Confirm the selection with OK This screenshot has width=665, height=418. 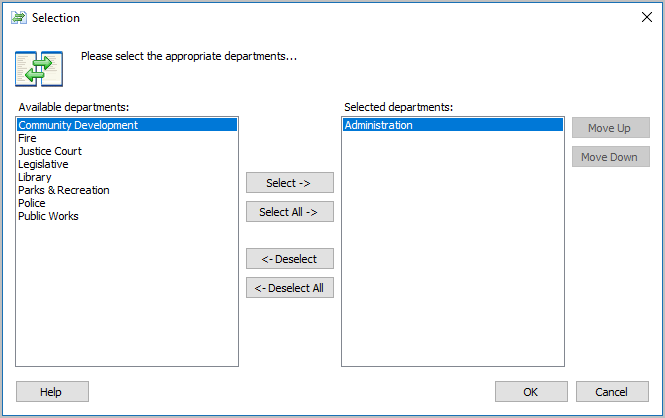[531, 392]
